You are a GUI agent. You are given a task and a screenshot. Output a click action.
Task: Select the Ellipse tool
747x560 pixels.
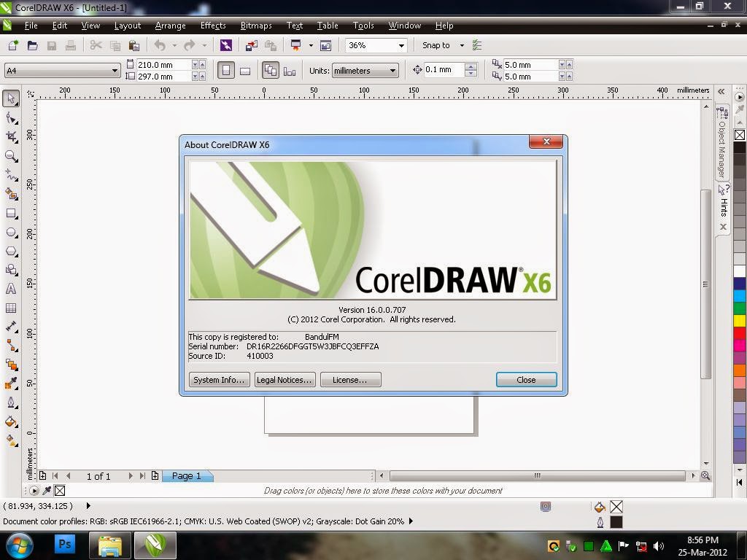11,233
